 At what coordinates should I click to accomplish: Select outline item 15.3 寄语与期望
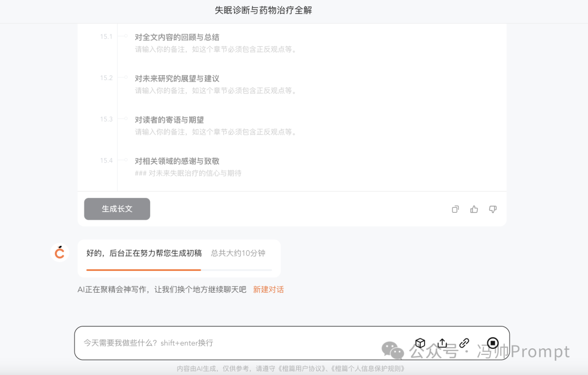click(x=169, y=119)
